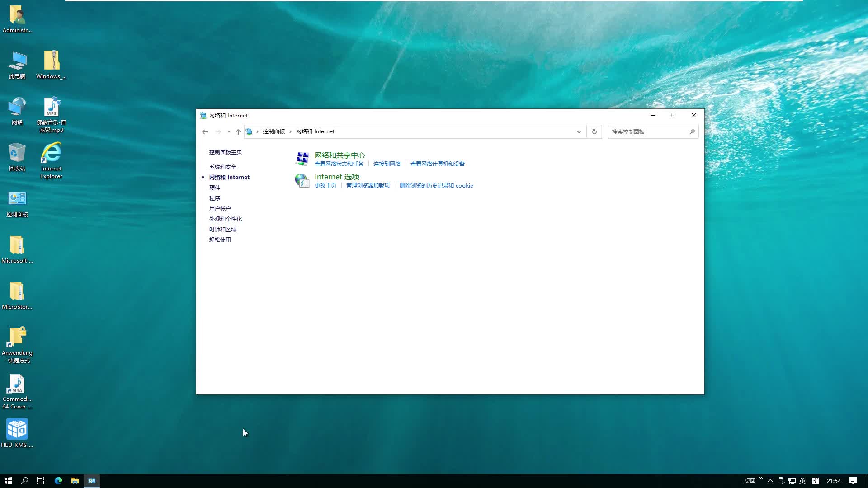The height and width of the screenshot is (488, 868).
Task: Launch Internet Explorer from the desktop
Action: pyautogui.click(x=51, y=154)
